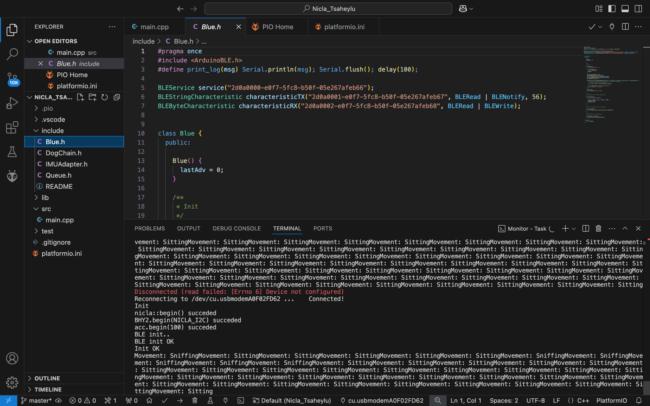Open the Manage settings gear

(x=12, y=382)
